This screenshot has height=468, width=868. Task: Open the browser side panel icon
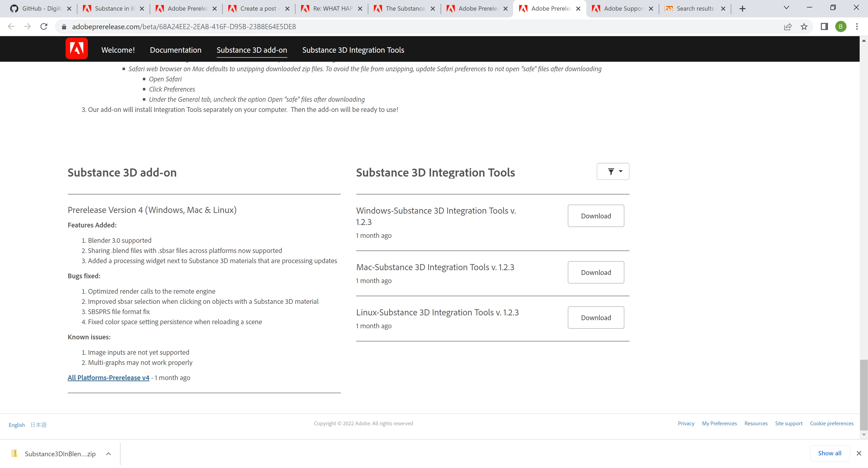tap(824, 27)
